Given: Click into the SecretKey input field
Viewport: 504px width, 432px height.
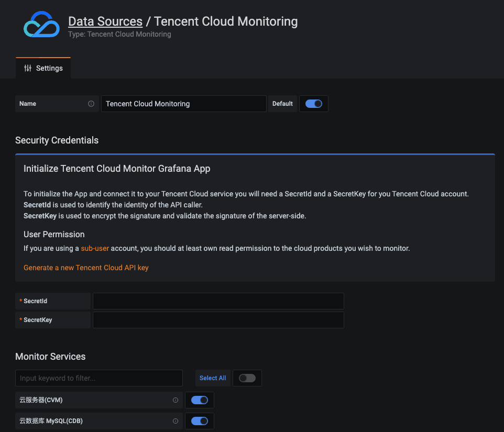Looking at the screenshot, I should [x=218, y=320].
